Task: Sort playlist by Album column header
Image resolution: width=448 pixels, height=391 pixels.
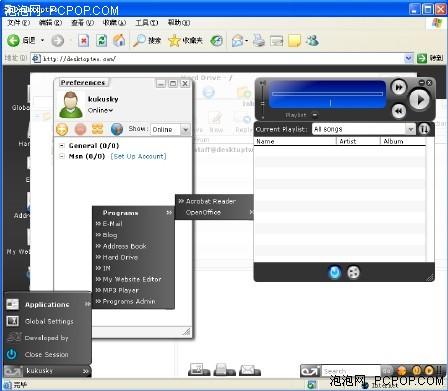Action: click(x=403, y=141)
